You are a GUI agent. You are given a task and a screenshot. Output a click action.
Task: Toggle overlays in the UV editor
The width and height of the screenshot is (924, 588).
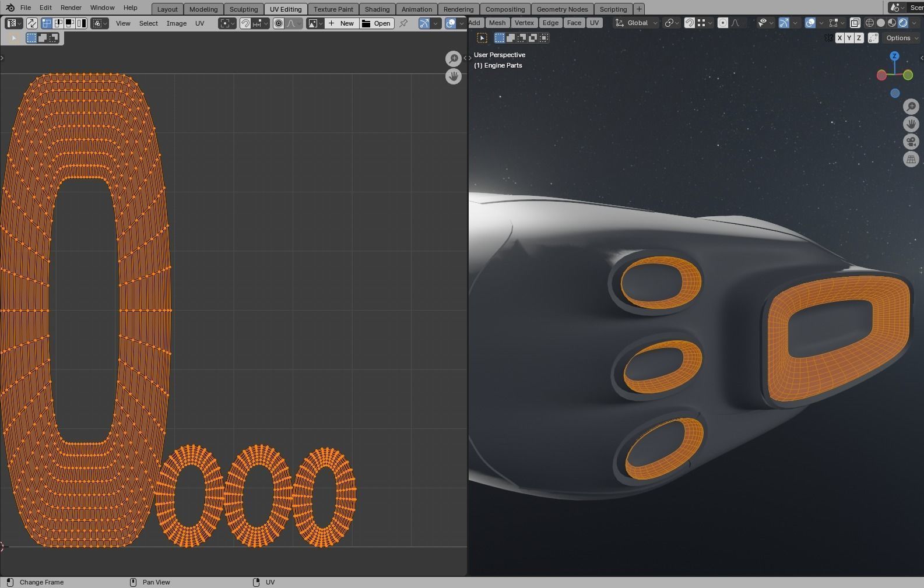coord(451,23)
